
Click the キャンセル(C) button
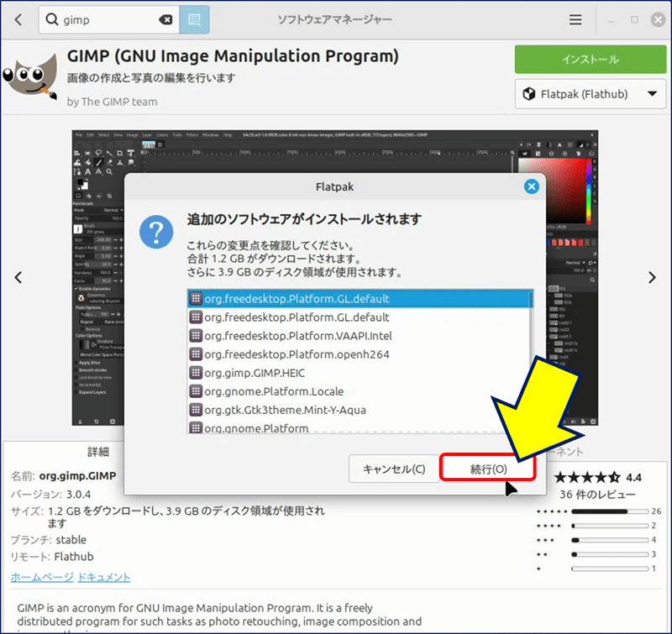coord(394,469)
